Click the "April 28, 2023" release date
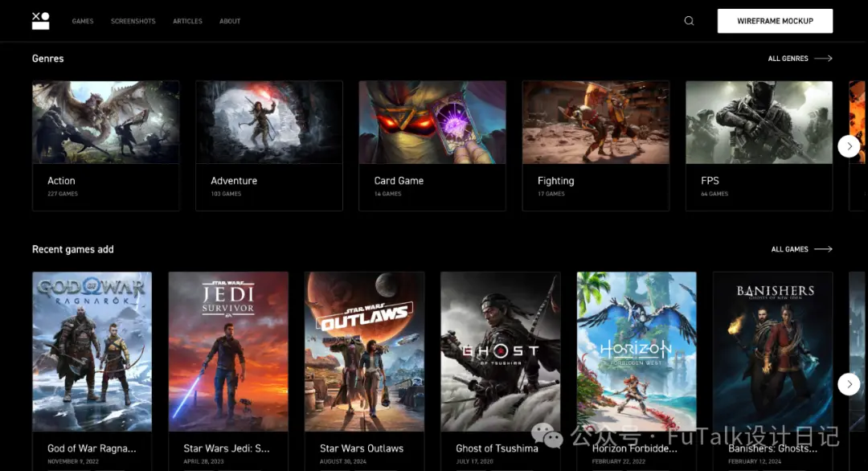This screenshot has width=868, height=471. (203, 461)
